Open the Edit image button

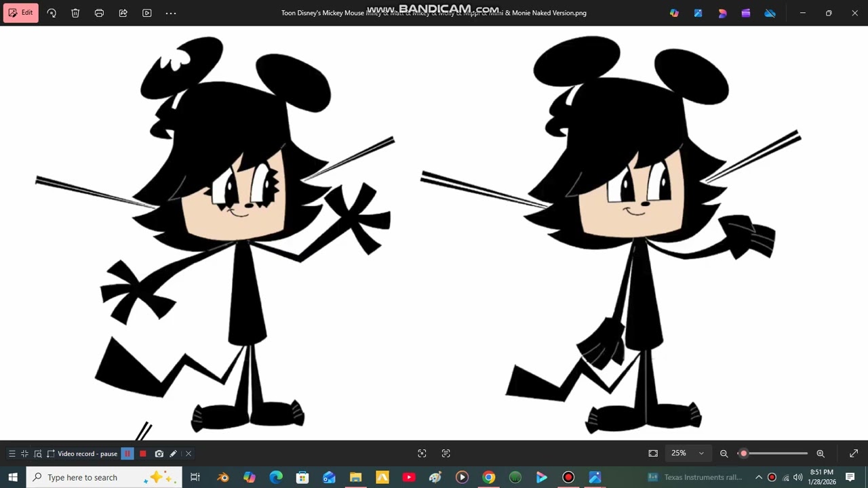click(x=20, y=13)
